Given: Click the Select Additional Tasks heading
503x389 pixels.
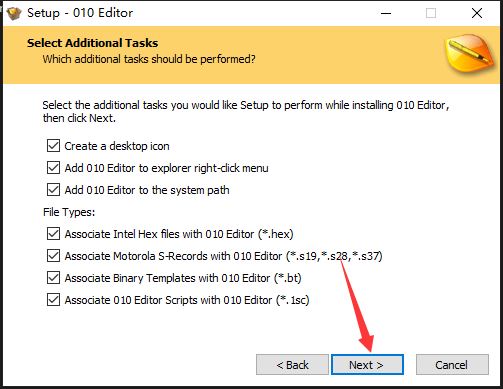Looking at the screenshot, I should tap(93, 43).
